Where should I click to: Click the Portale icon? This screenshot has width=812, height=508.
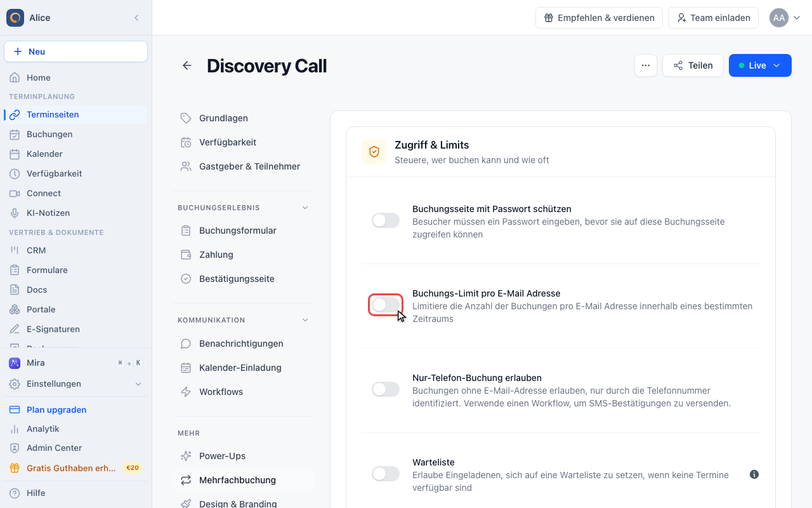(15, 309)
